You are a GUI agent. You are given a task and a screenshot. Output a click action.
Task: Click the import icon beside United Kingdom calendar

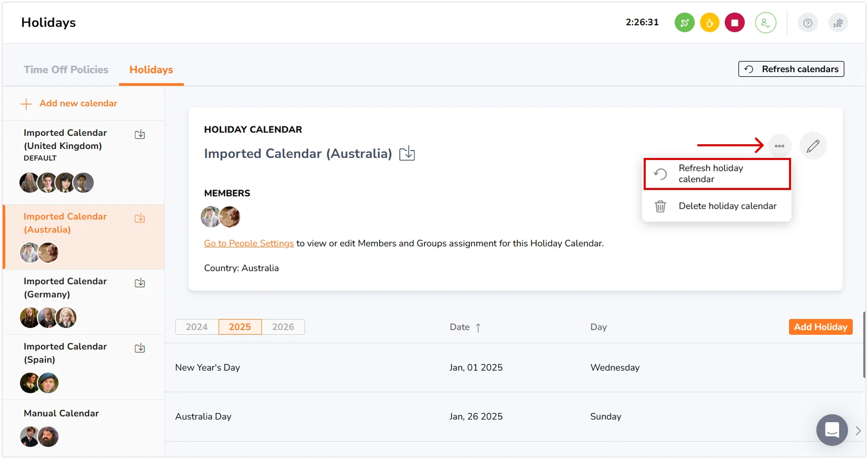click(140, 135)
